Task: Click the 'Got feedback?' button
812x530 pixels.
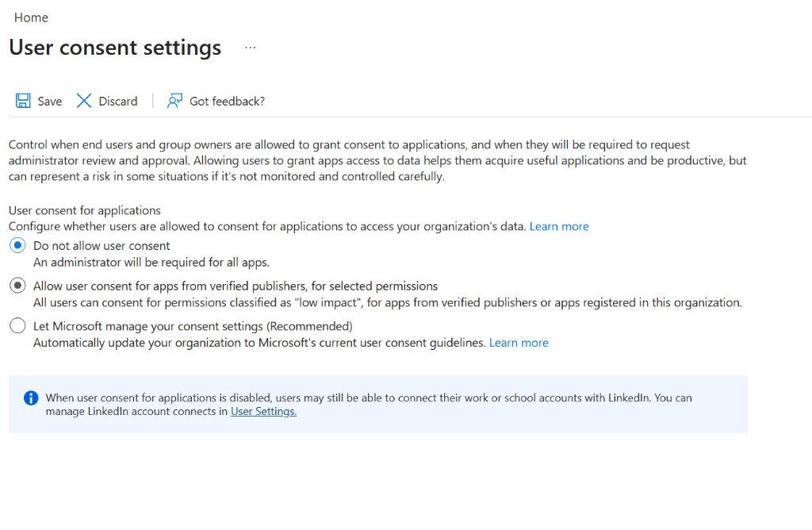Action: [x=216, y=101]
